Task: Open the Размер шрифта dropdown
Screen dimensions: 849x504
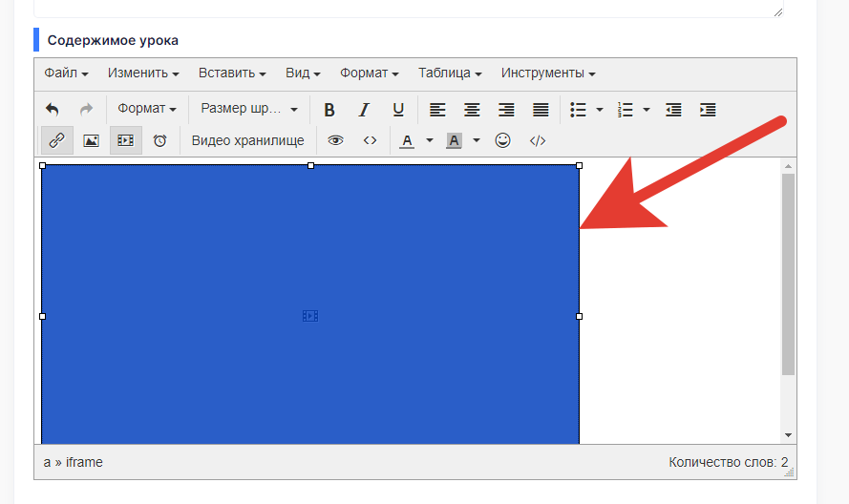Action: [x=249, y=109]
